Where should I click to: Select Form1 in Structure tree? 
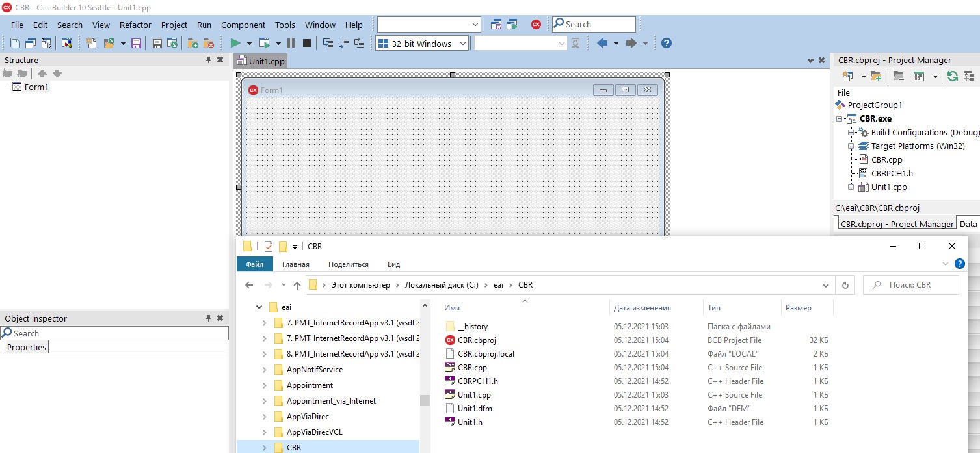click(36, 87)
